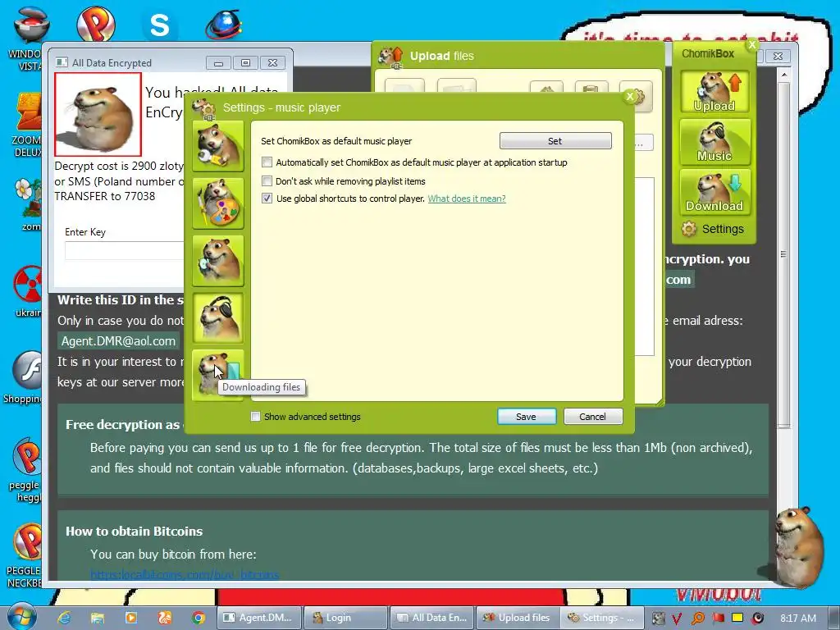
Task: Open general settings hamster with wrench tab
Action: (218, 146)
